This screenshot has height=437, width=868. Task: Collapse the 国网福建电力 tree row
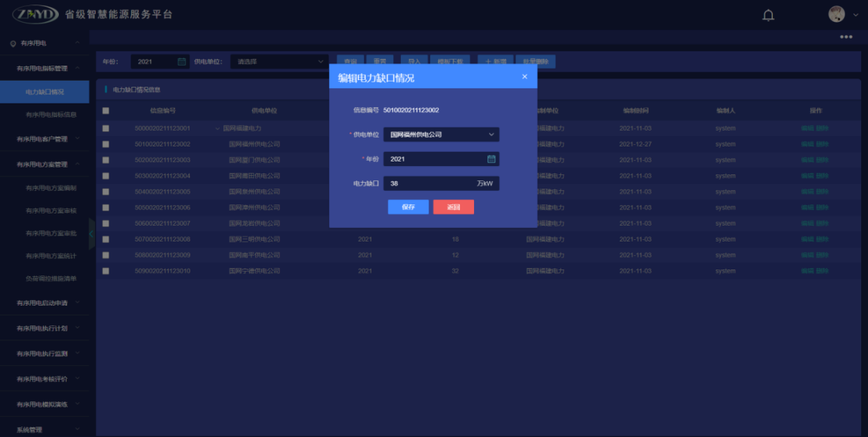pos(217,128)
